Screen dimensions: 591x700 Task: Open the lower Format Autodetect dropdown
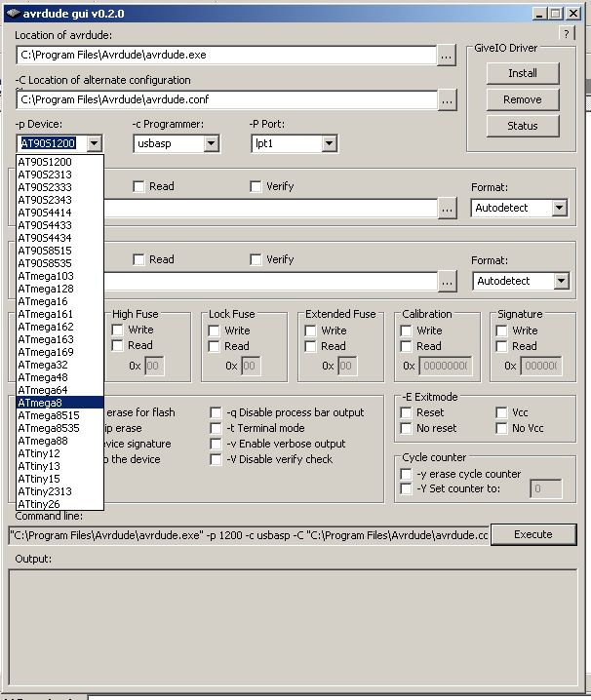[561, 281]
